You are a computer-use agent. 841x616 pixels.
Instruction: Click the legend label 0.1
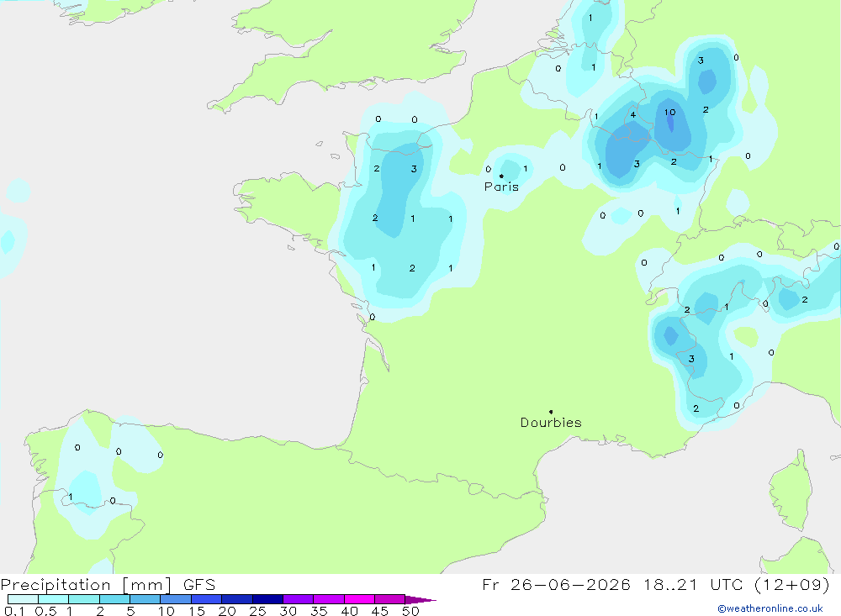[x=14, y=611]
